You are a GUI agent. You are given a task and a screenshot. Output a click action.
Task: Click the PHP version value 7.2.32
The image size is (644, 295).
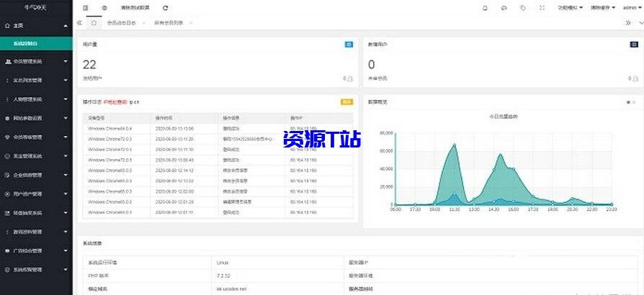pyautogui.click(x=223, y=276)
